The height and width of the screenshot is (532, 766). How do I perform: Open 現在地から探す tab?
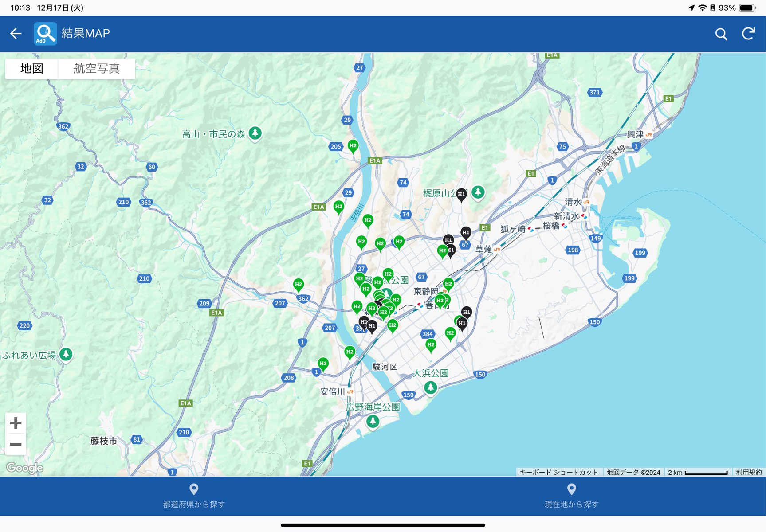point(571,496)
